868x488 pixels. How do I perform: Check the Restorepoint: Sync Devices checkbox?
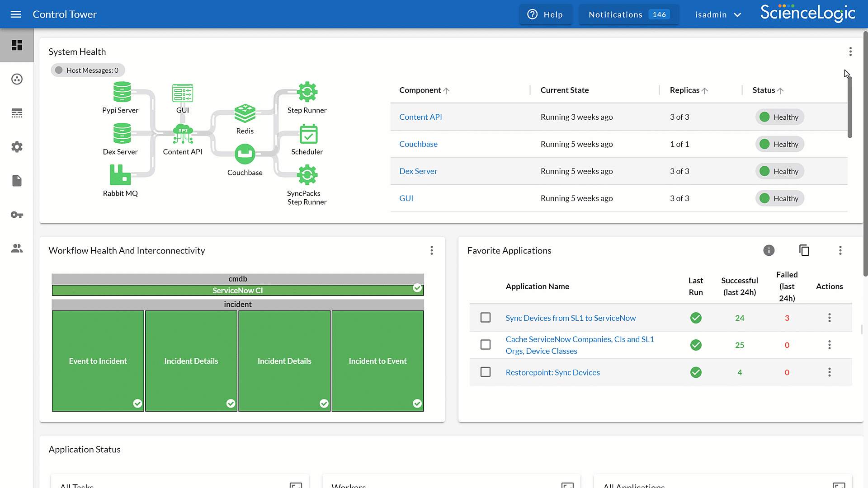point(486,372)
